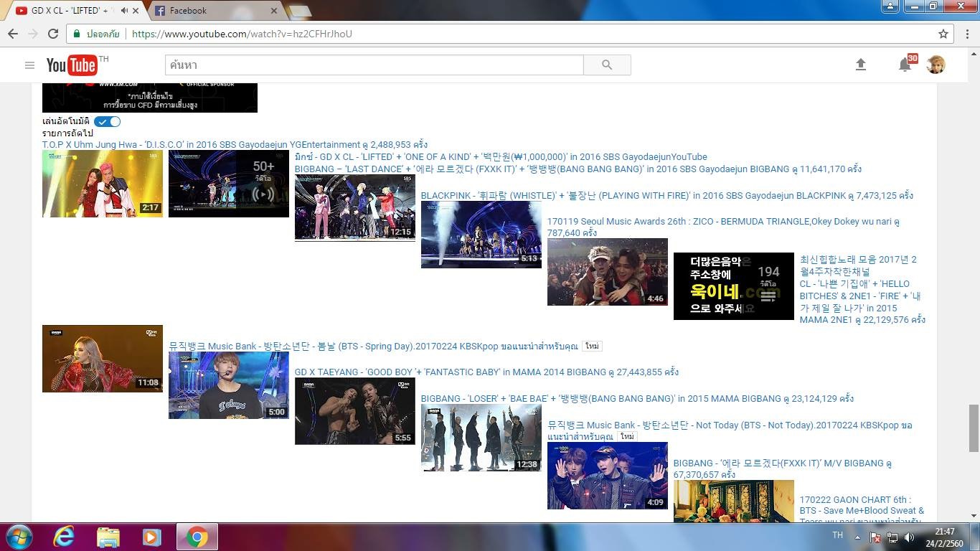The width and height of the screenshot is (980, 551).
Task: Open the notifications bell with 30 badge
Action: pyautogui.click(x=905, y=65)
